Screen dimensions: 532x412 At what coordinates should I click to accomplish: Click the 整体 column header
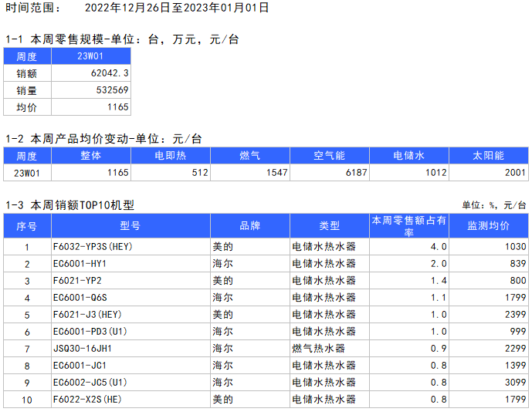[91, 155]
